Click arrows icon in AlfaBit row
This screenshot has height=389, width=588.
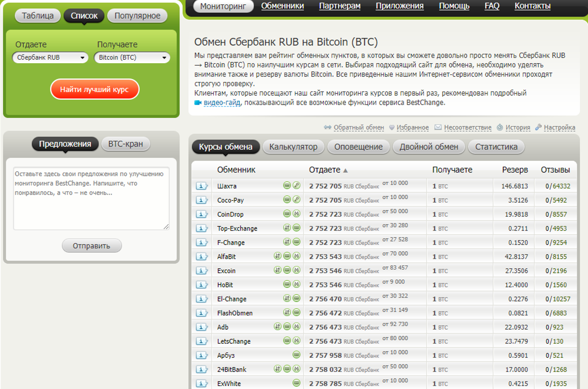point(277,256)
